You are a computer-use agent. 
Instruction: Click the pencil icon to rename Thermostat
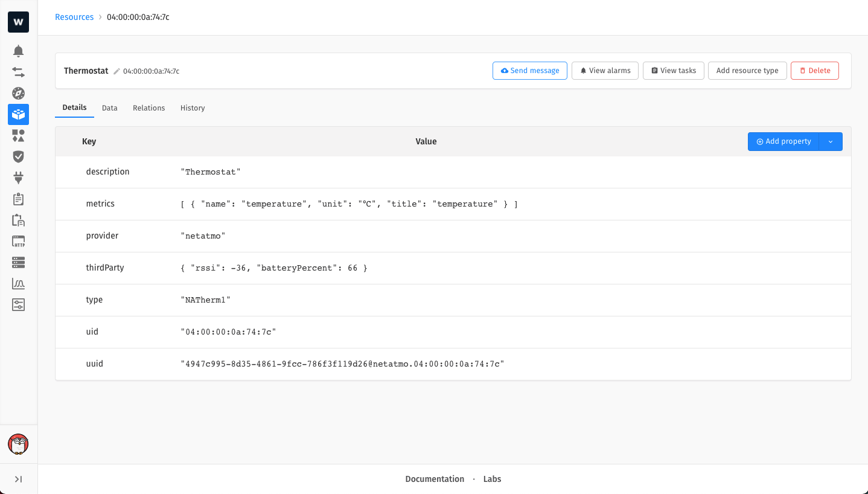click(x=116, y=71)
